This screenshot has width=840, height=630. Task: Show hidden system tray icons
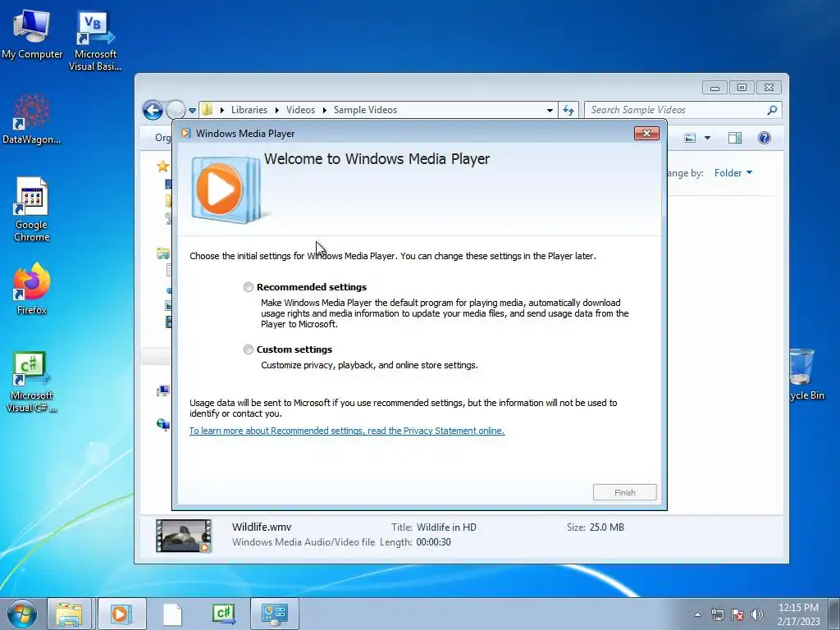tap(697, 614)
